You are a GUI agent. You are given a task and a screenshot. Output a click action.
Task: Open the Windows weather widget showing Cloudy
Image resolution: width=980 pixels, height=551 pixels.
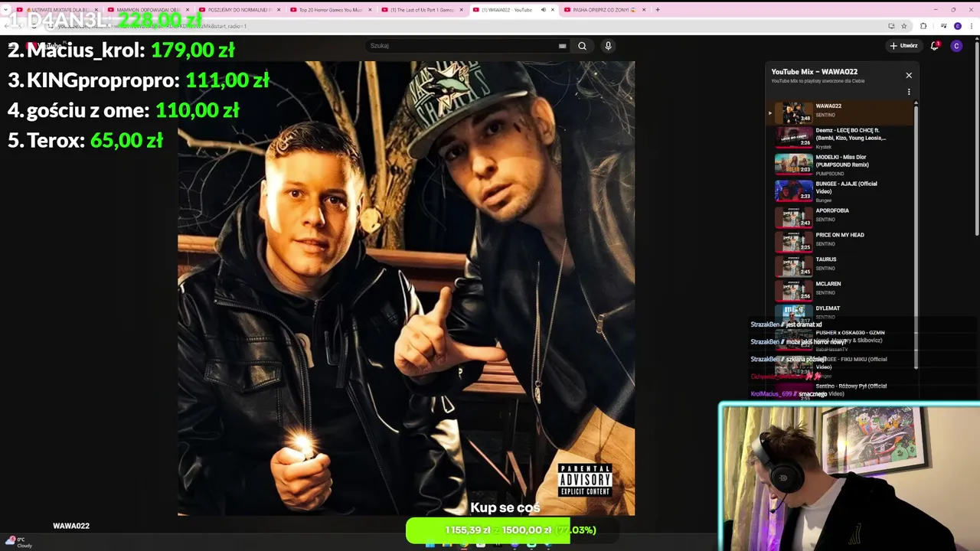(18, 542)
